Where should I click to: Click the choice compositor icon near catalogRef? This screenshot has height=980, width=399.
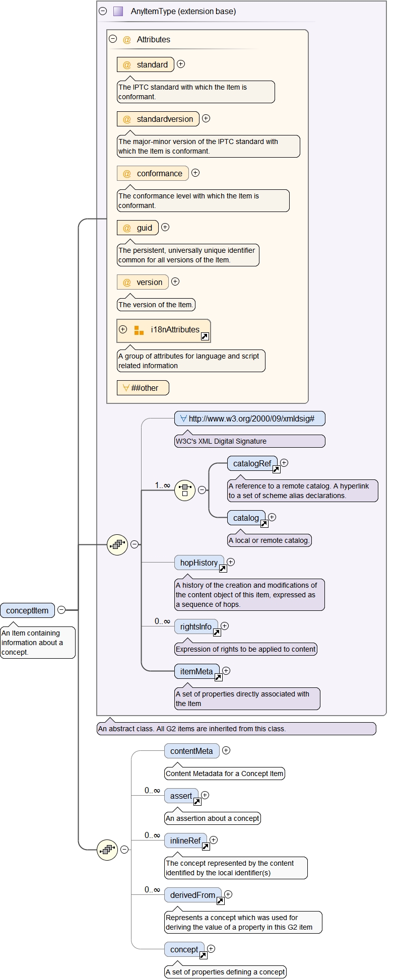point(185,489)
